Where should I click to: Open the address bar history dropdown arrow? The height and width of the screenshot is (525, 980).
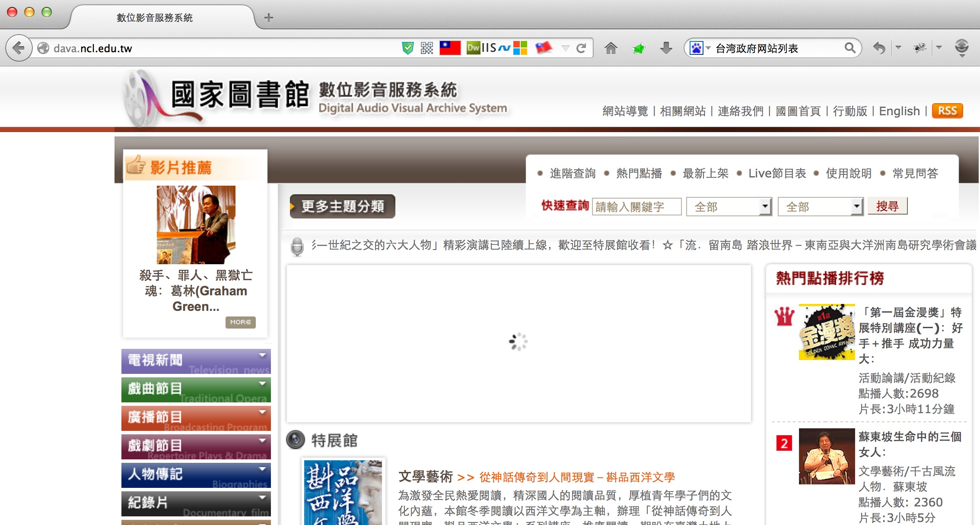[x=565, y=48]
